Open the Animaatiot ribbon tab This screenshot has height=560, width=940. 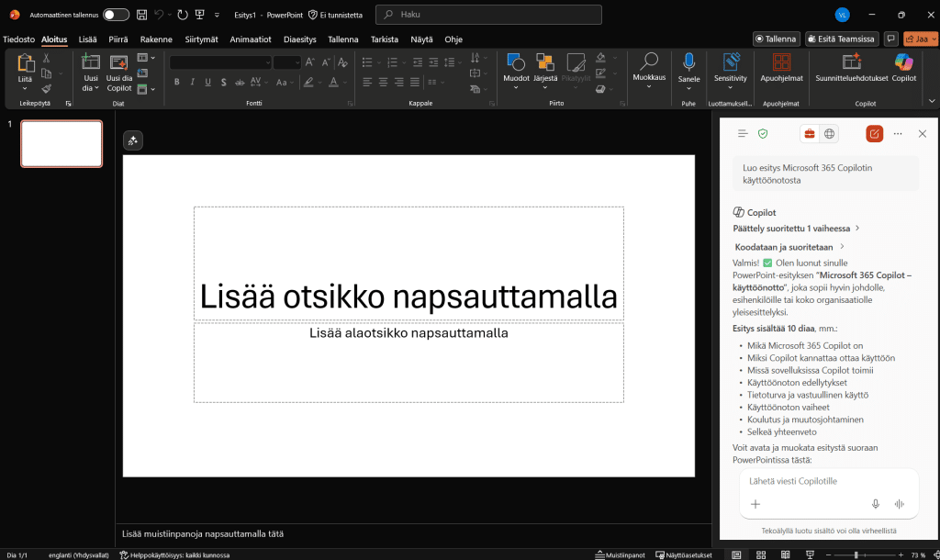pyautogui.click(x=251, y=39)
